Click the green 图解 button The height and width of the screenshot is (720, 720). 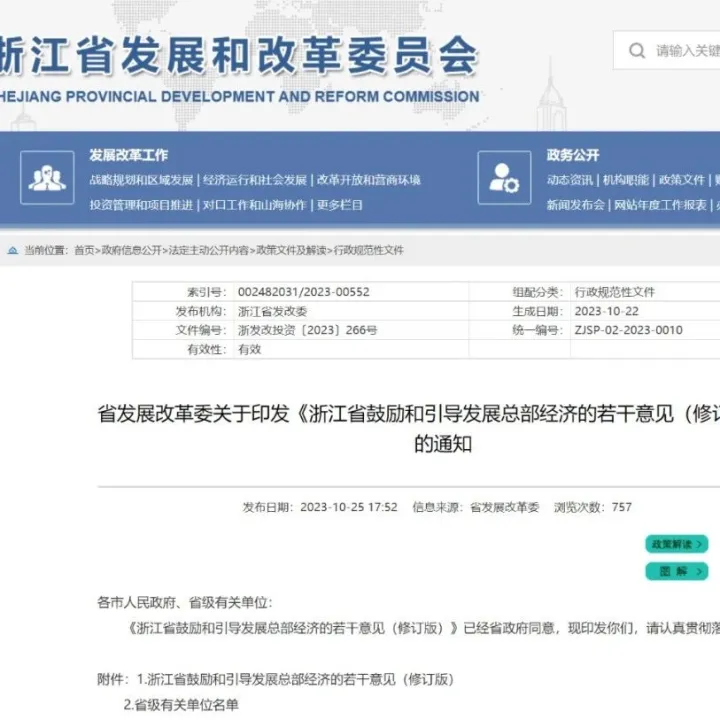pos(676,572)
